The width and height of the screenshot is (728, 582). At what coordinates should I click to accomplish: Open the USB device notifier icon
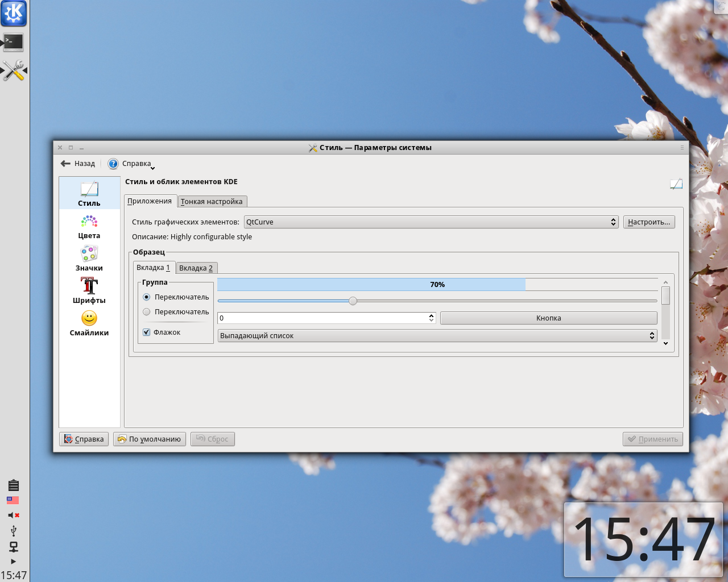click(x=14, y=531)
